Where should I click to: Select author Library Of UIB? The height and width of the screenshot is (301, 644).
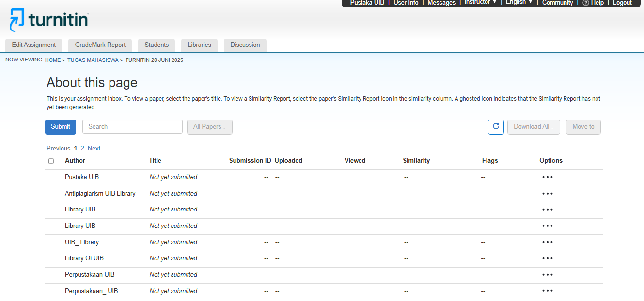(x=84, y=258)
